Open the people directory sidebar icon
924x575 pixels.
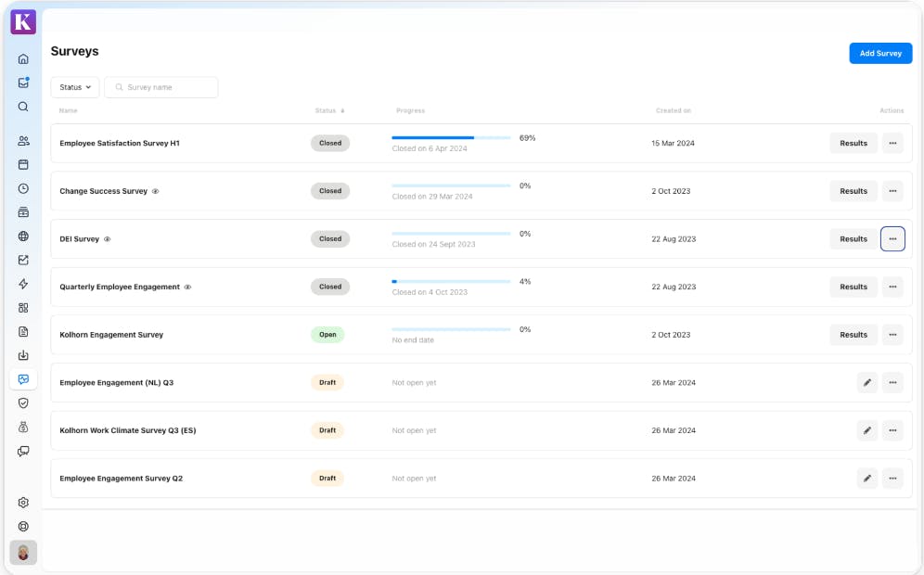23,141
